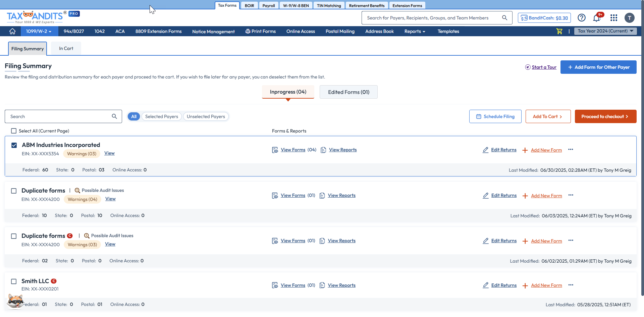Viewport: 644px width, 317px height.
Task: Check the Smith LLC checkbox
Action: (x=14, y=281)
